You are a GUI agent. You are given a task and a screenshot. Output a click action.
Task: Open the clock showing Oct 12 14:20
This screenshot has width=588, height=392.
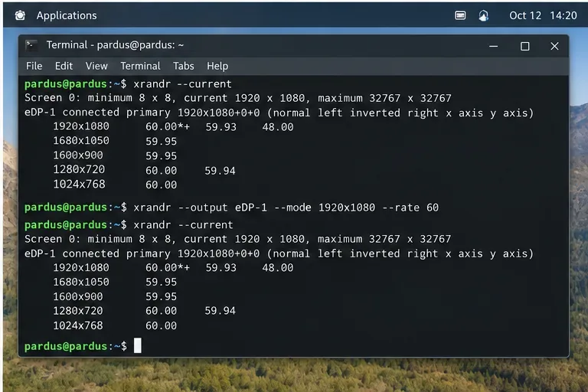[x=543, y=15]
